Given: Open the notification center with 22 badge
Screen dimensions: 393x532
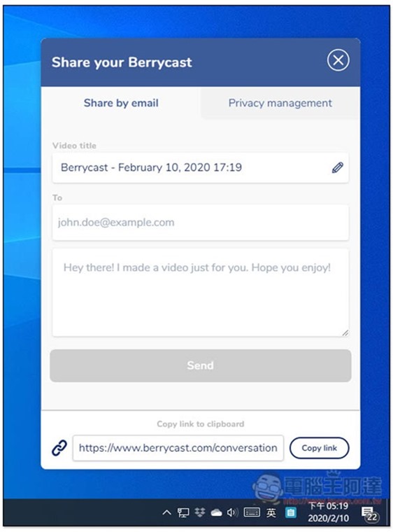Looking at the screenshot, I should pyautogui.click(x=370, y=514).
